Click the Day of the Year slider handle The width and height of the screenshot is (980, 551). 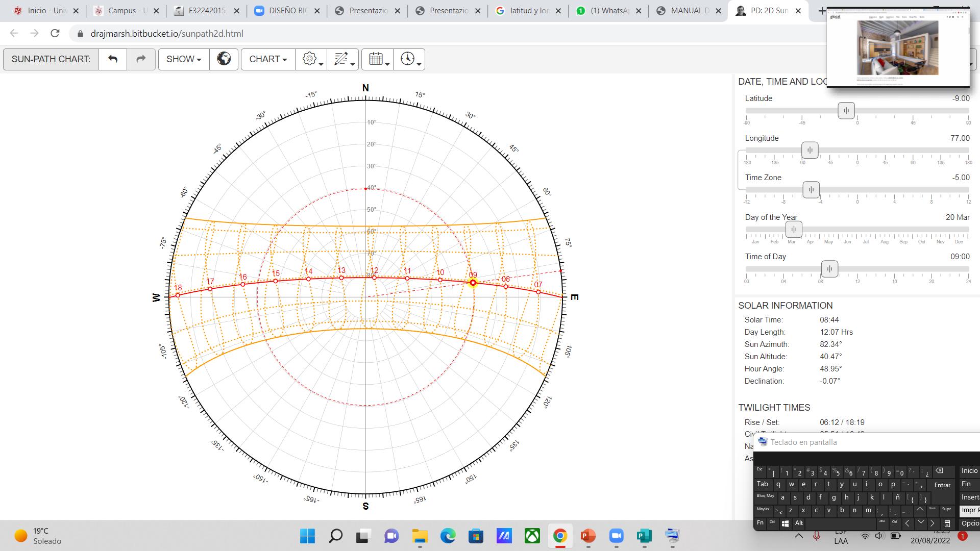pos(794,229)
